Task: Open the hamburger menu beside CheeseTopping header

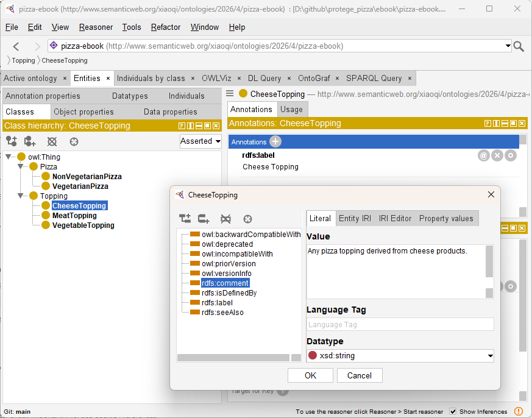Action: (x=230, y=93)
